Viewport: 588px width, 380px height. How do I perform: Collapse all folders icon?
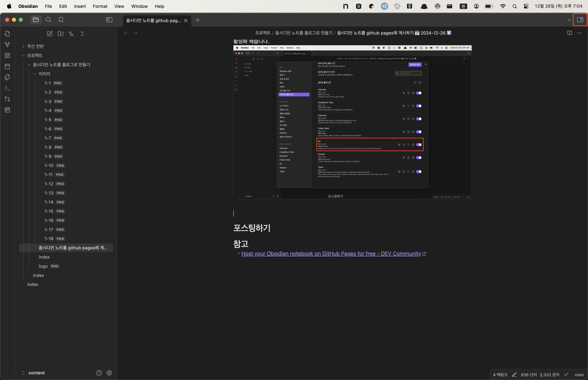82,34
